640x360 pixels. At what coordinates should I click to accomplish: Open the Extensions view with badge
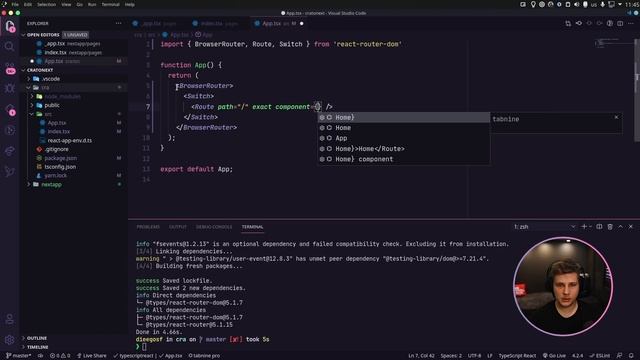(x=10, y=109)
